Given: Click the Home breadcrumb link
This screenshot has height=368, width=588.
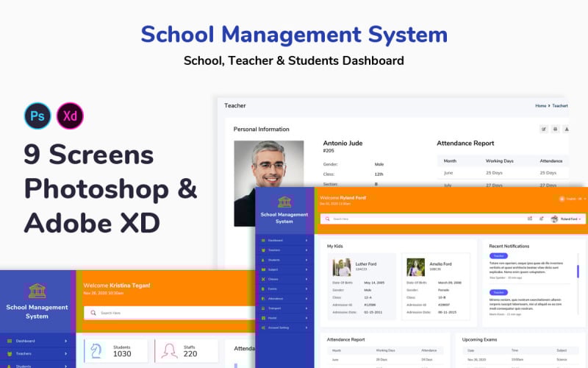Looking at the screenshot, I should coord(540,106).
